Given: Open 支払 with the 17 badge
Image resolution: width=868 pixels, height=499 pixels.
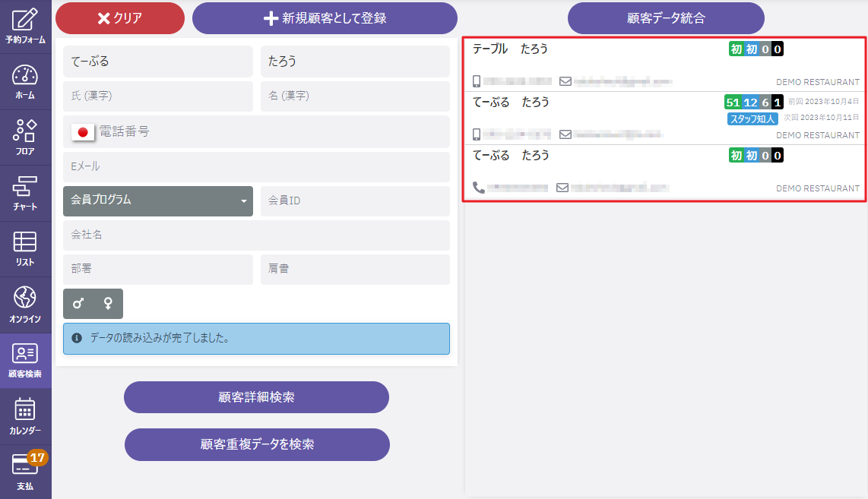Looking at the screenshot, I should coord(25,472).
